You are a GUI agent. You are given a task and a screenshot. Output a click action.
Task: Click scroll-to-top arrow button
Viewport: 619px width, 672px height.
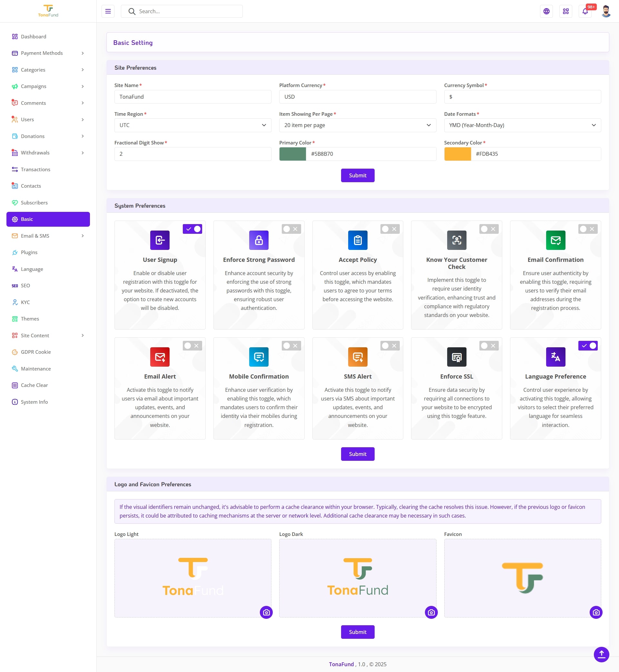click(x=601, y=654)
